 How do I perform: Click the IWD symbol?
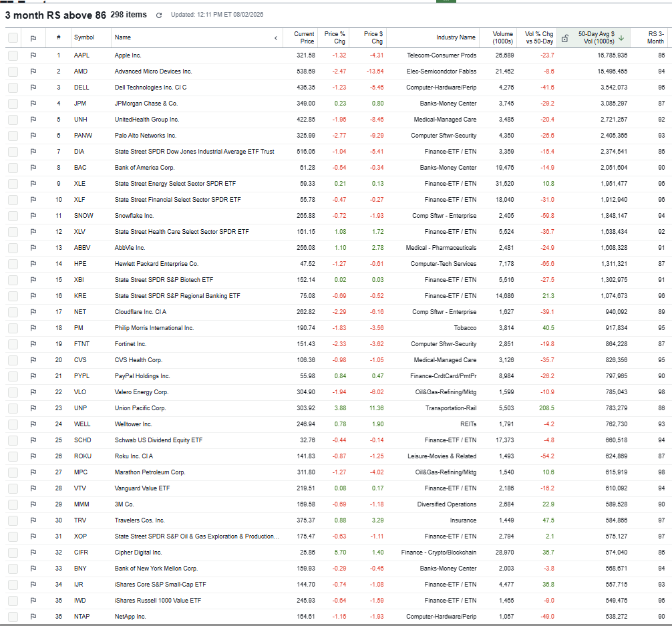79,600
